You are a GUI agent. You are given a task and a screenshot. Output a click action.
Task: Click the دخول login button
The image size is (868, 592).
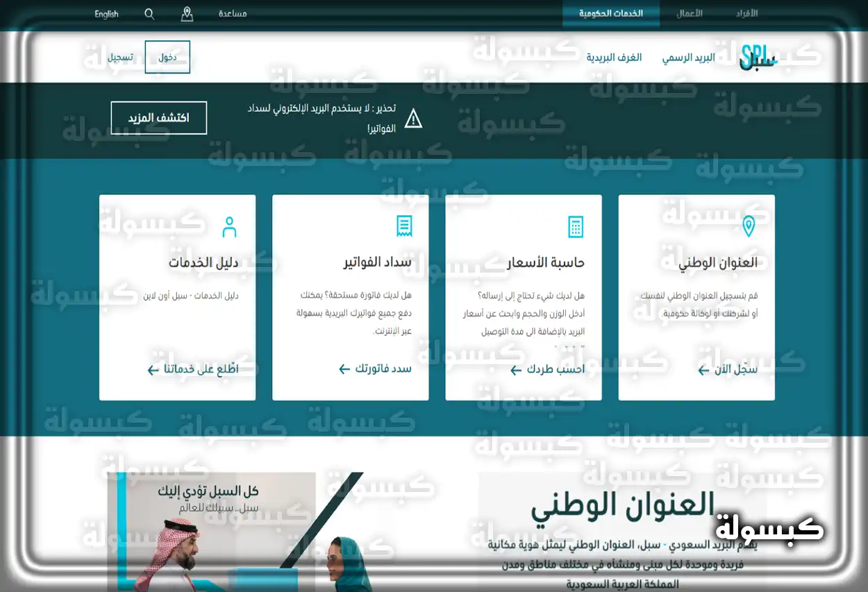[x=167, y=56]
